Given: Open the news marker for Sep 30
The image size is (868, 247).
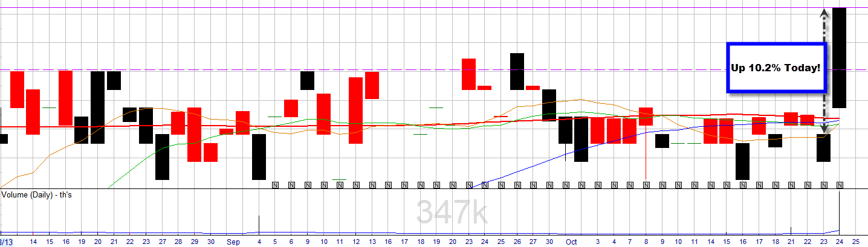Looking at the screenshot, I should (x=549, y=185).
